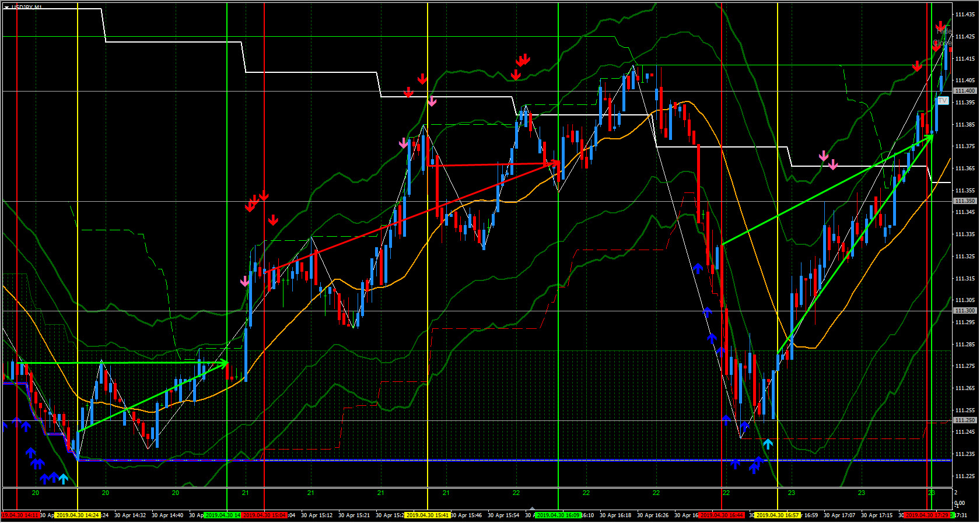The image size is (980, 523).
Task: Click the 111.345 price on the scale
Action: point(965,212)
